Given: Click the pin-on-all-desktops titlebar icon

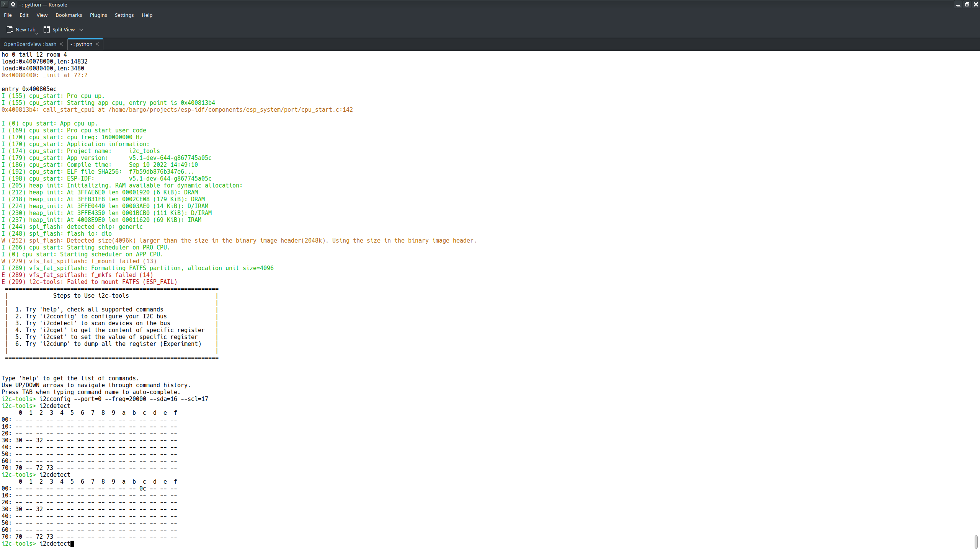Looking at the screenshot, I should [13, 4].
